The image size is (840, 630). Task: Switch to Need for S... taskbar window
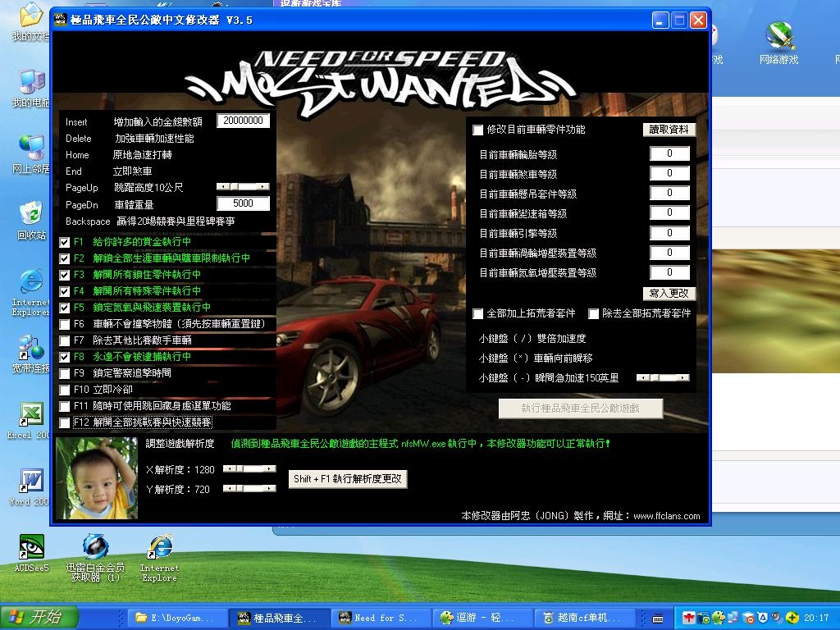[381, 619]
